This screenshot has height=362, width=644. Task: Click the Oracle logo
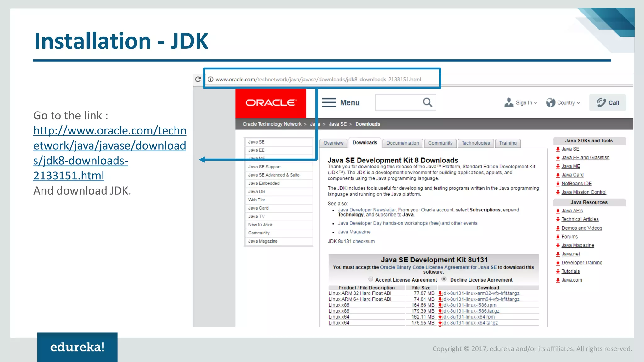270,103
